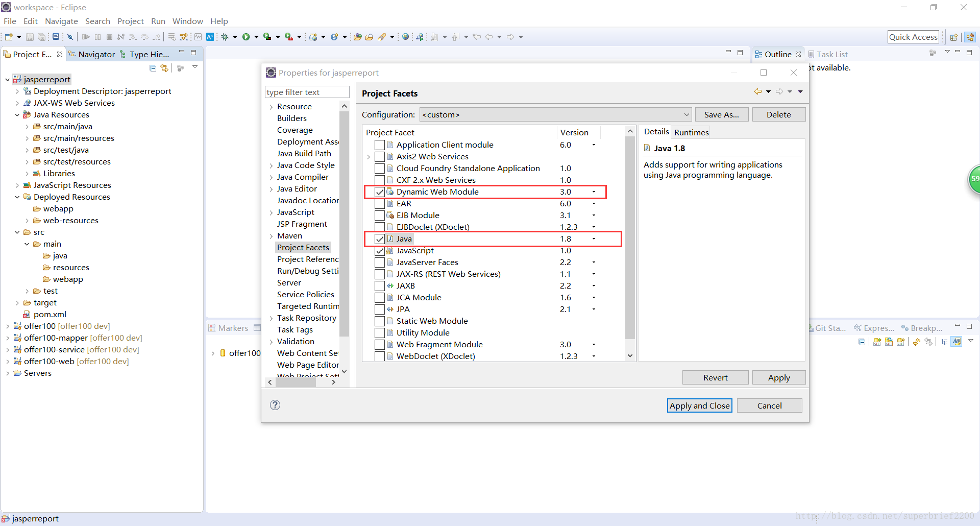Screen dimensions: 980x526
Task: Toggle the Java facet checkbox
Action: (379, 239)
